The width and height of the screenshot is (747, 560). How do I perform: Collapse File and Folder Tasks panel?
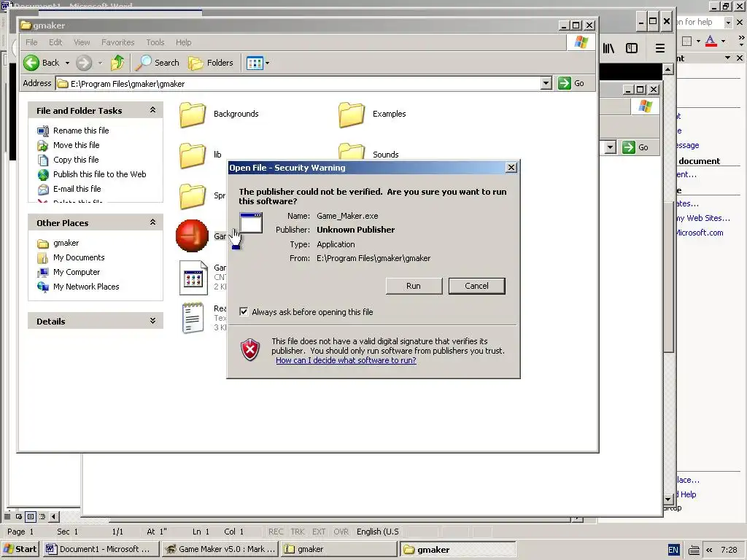click(x=153, y=110)
